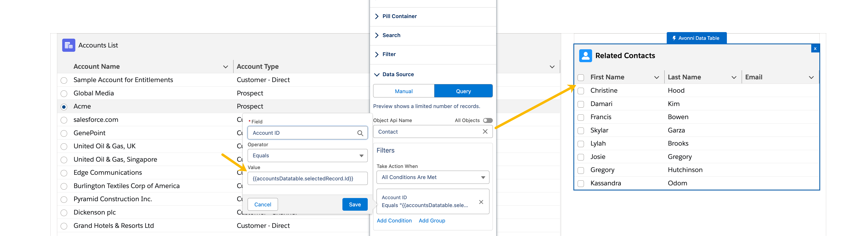
Task: Remove the Account ID filter condition
Action: 481,202
